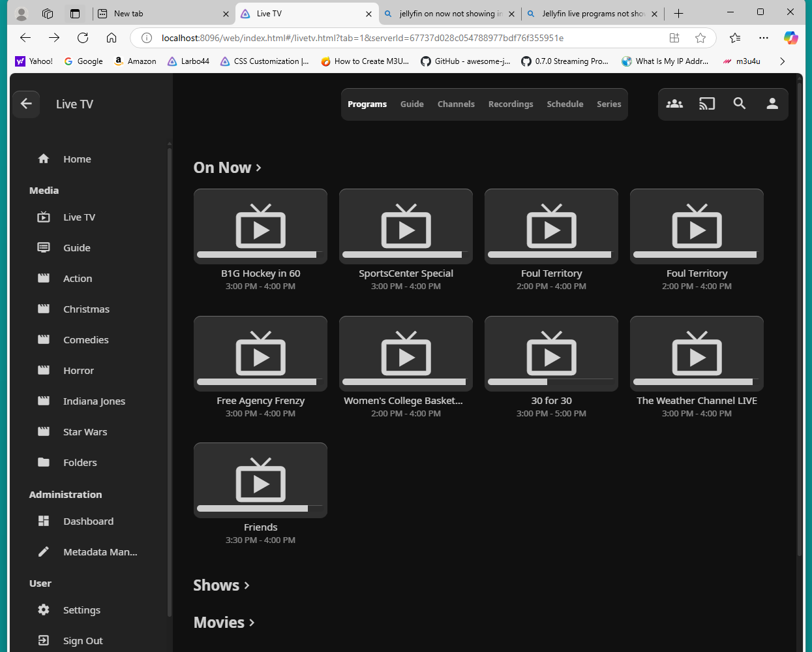
Task: Open the user profile icon
Action: tap(772, 104)
